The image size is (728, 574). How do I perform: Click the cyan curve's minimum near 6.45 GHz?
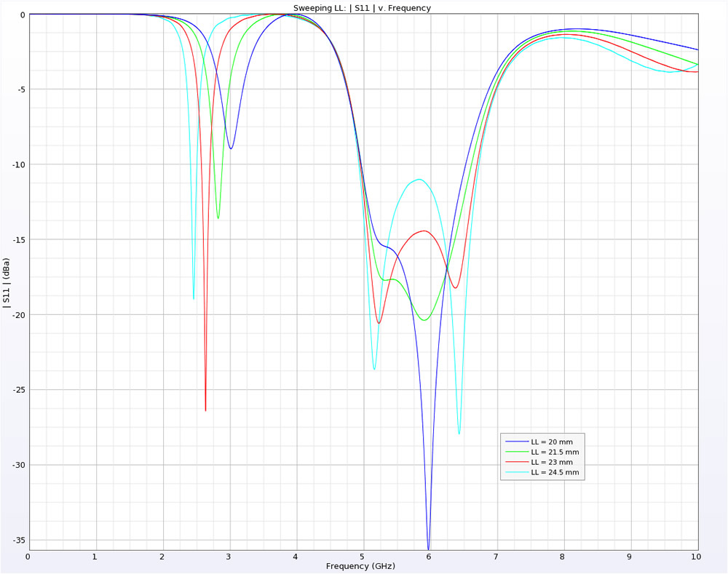[x=459, y=434]
